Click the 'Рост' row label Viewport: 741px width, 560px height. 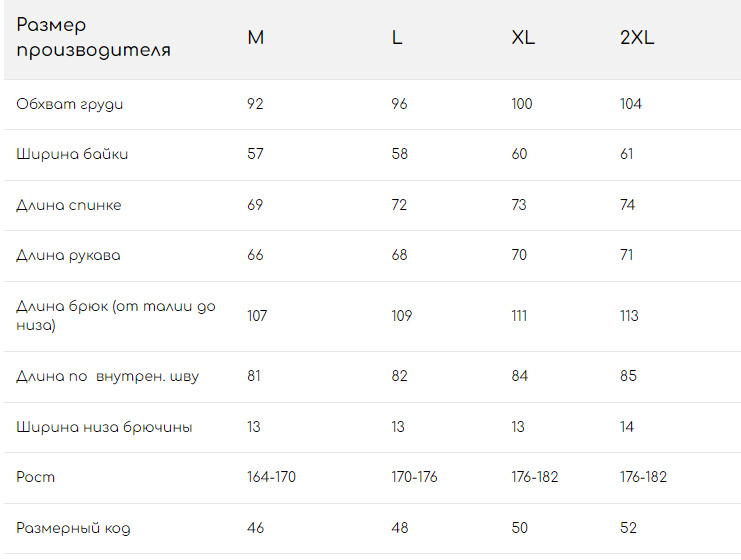[36, 477]
